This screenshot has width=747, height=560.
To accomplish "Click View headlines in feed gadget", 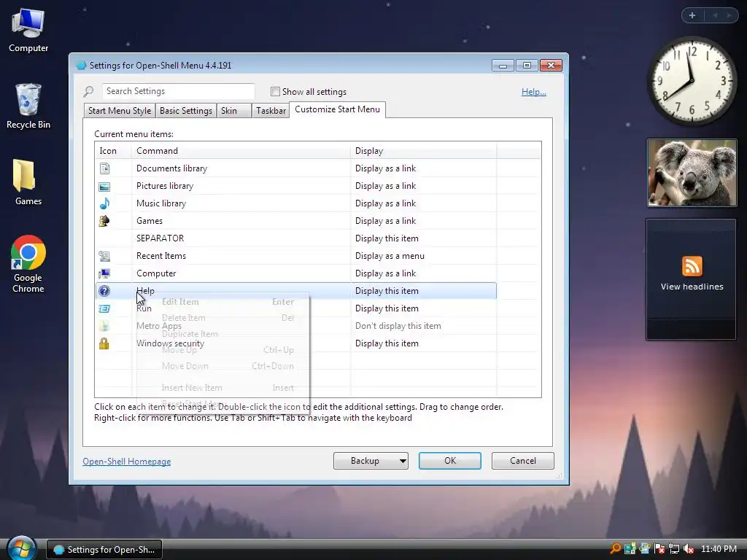I will [x=692, y=287].
